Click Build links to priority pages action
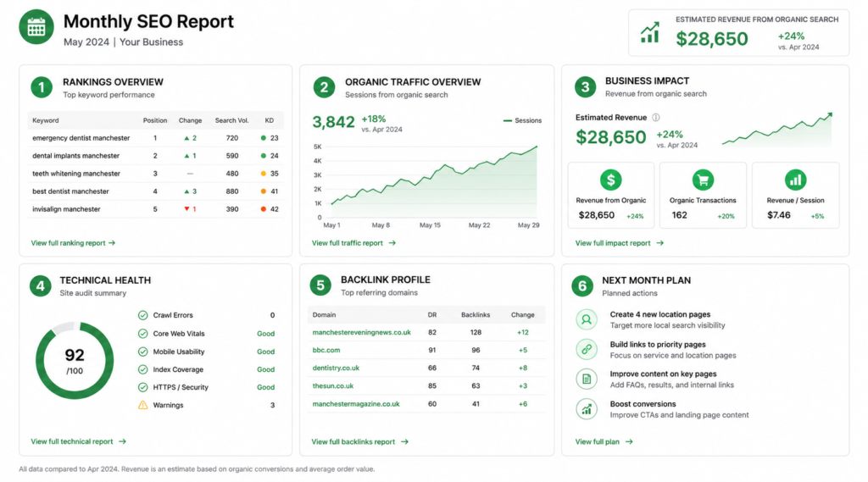This screenshot has width=868, height=482. coord(658,344)
